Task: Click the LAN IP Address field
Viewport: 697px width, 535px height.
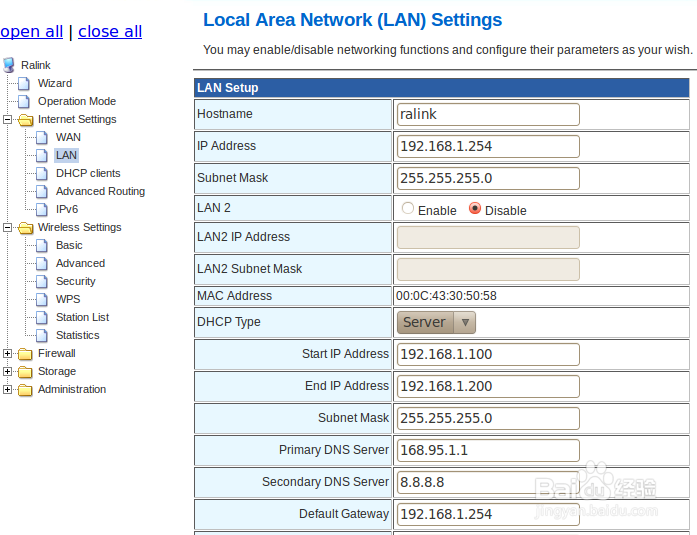Action: pyautogui.click(x=488, y=147)
